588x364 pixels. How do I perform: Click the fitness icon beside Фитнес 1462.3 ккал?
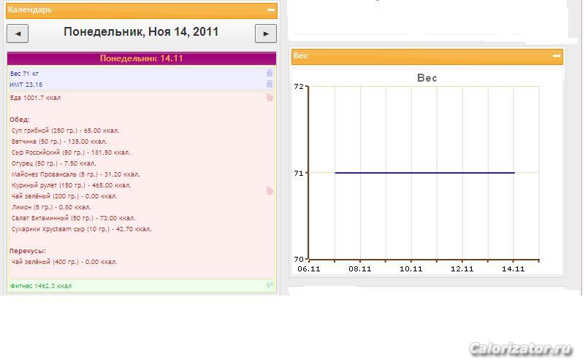pyautogui.click(x=270, y=285)
